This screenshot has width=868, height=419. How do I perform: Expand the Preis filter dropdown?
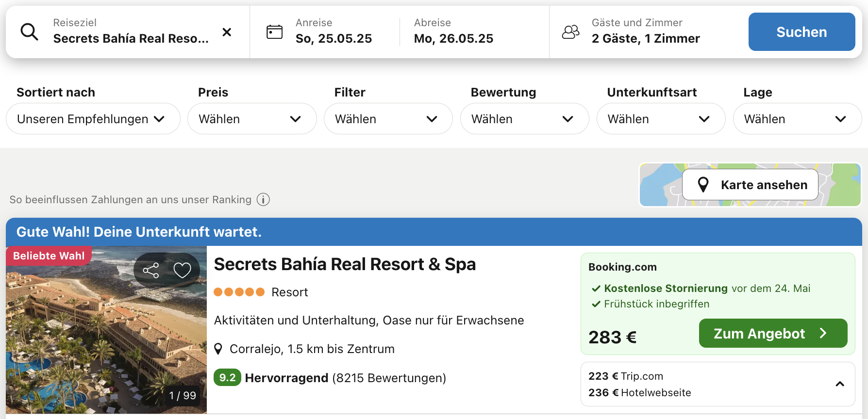click(252, 119)
